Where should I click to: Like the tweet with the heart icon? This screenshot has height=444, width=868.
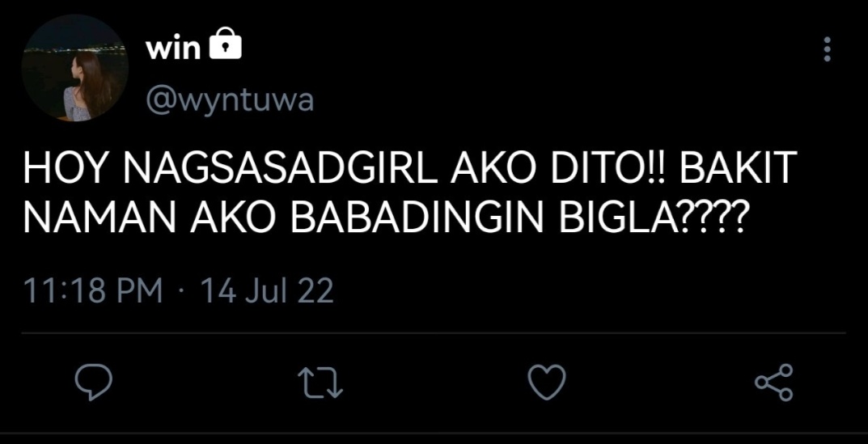(x=547, y=382)
